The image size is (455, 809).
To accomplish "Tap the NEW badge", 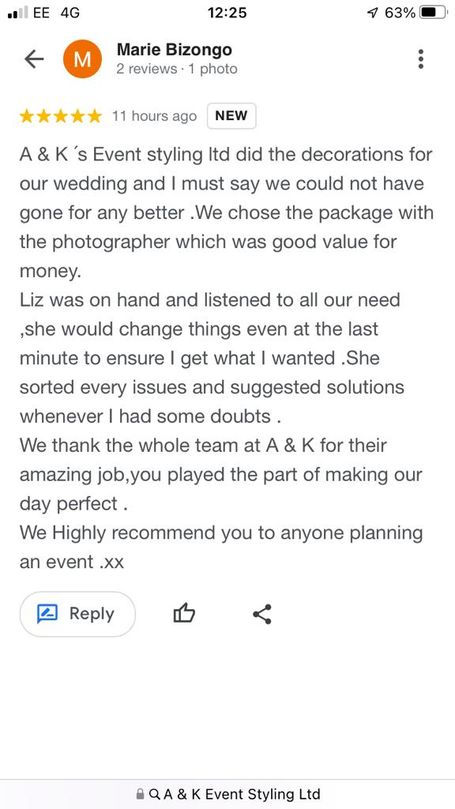I will pyautogui.click(x=231, y=116).
